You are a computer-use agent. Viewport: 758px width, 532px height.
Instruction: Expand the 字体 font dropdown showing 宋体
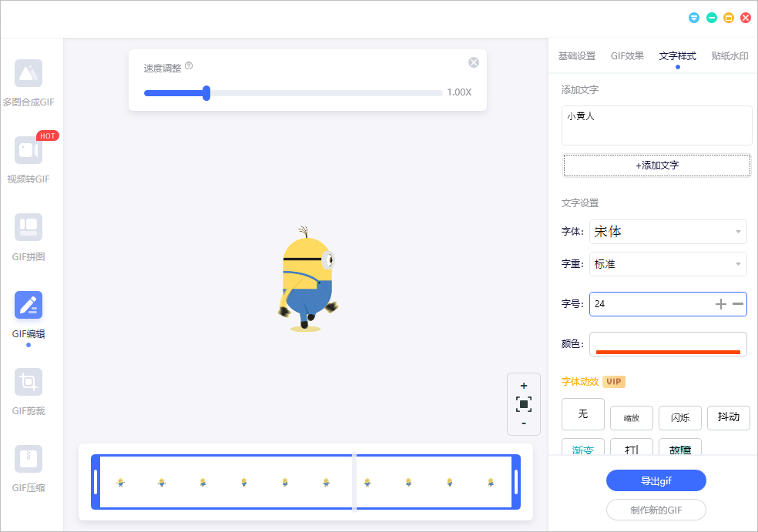coord(668,232)
